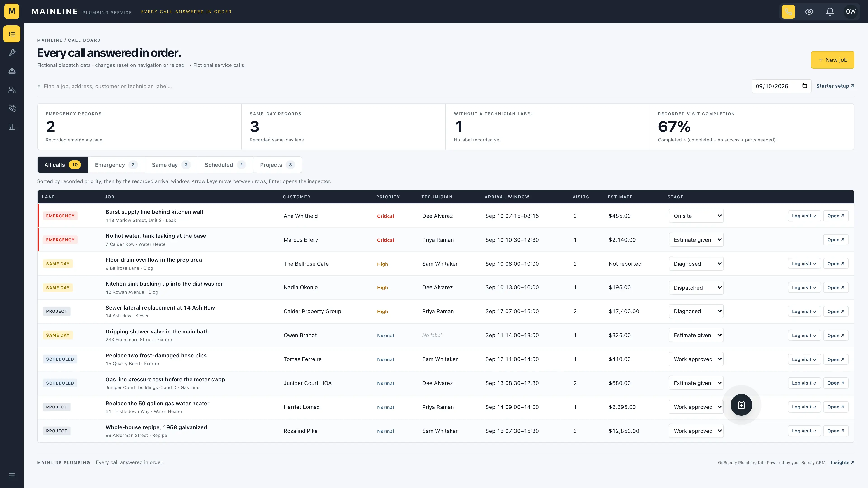Open the call board numbered-list sidebar icon

coord(12,34)
